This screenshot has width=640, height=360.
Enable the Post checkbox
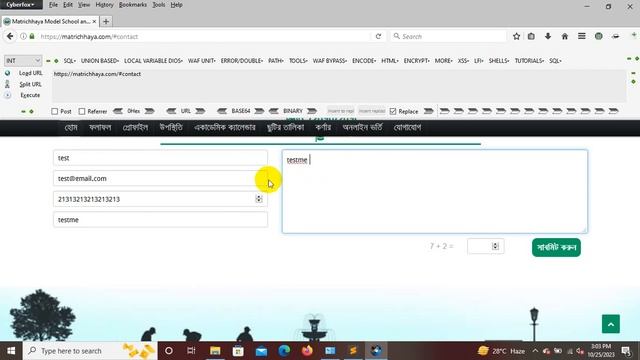[55, 111]
